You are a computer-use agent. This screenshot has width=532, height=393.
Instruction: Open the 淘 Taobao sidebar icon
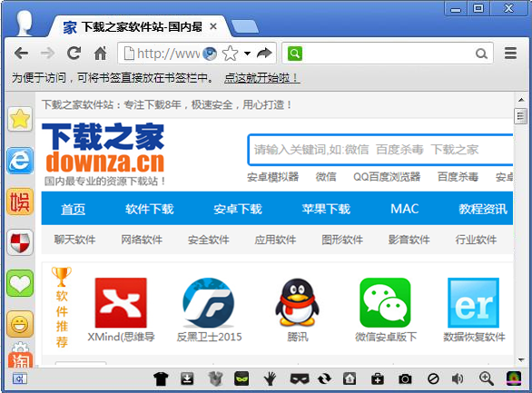tap(20, 360)
